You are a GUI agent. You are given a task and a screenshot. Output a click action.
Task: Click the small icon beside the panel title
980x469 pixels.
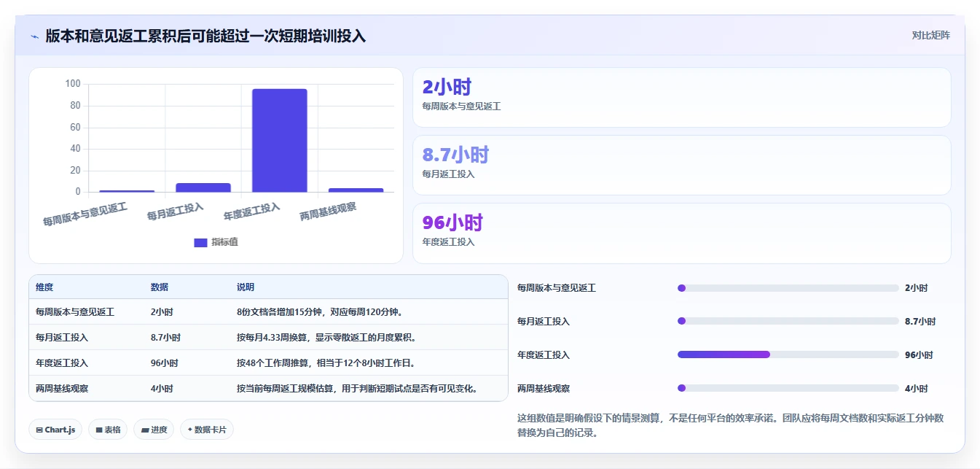pos(34,36)
